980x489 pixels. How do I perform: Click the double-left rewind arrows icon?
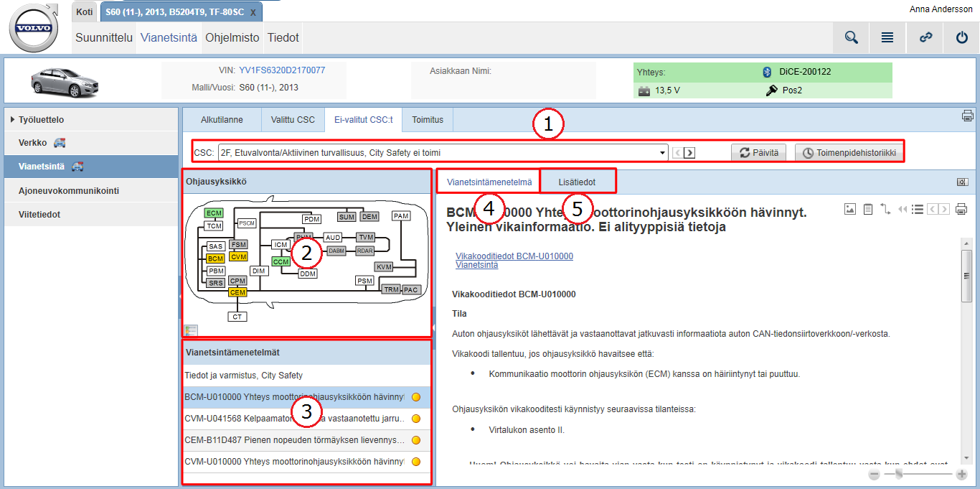tap(903, 210)
